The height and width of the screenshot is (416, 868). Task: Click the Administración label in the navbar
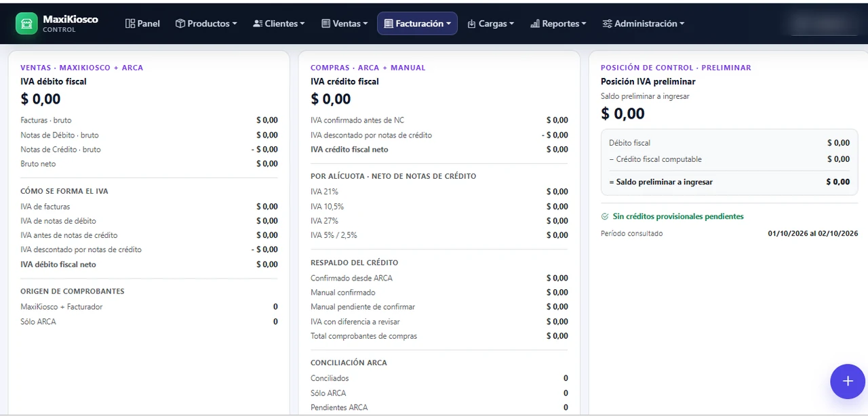[646, 24]
